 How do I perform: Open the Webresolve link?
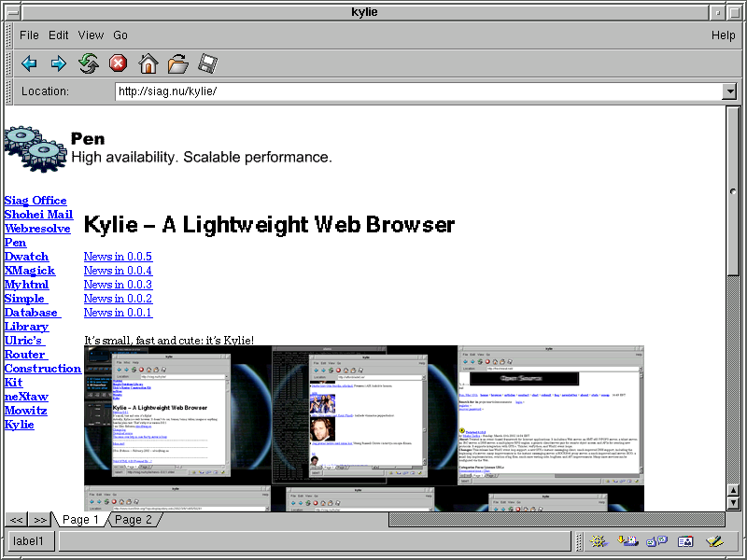(x=37, y=229)
